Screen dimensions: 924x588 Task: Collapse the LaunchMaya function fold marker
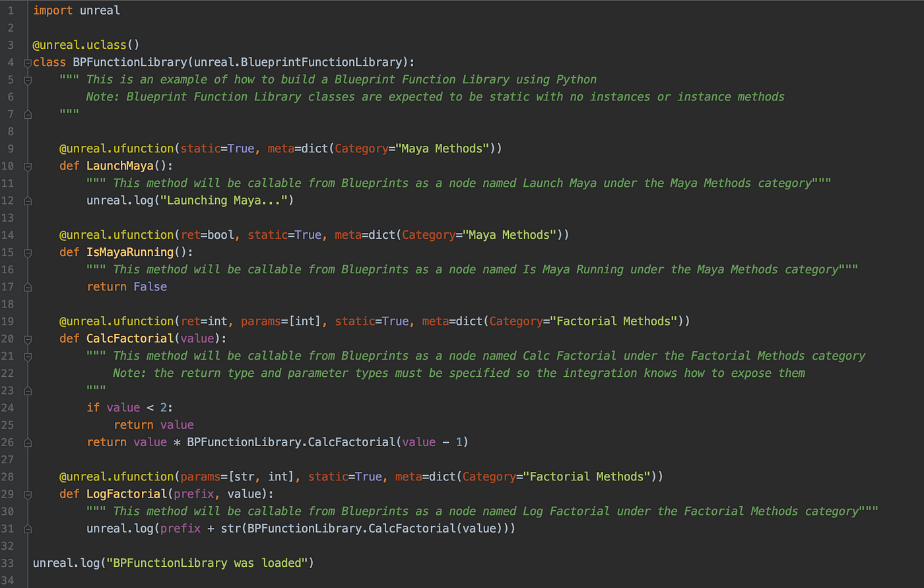tap(28, 166)
